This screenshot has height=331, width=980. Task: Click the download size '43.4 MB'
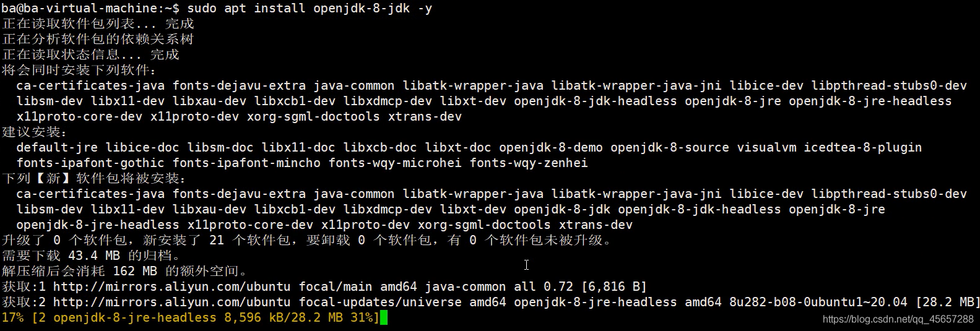click(x=94, y=256)
